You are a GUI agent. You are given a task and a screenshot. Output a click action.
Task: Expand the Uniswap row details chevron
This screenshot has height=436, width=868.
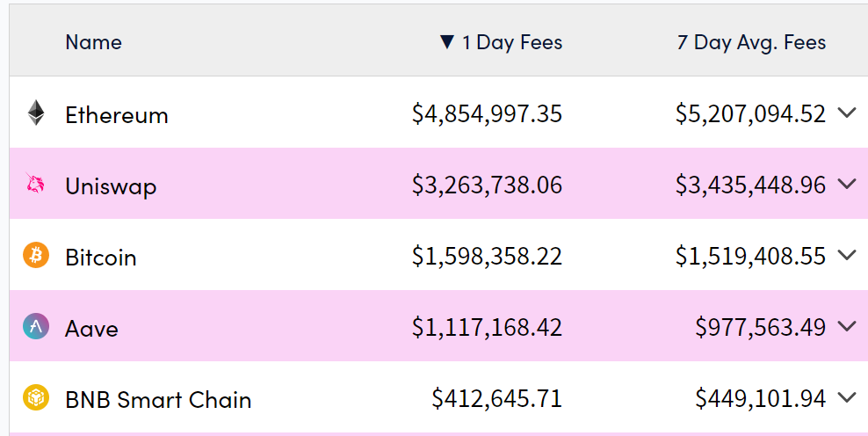click(x=847, y=185)
